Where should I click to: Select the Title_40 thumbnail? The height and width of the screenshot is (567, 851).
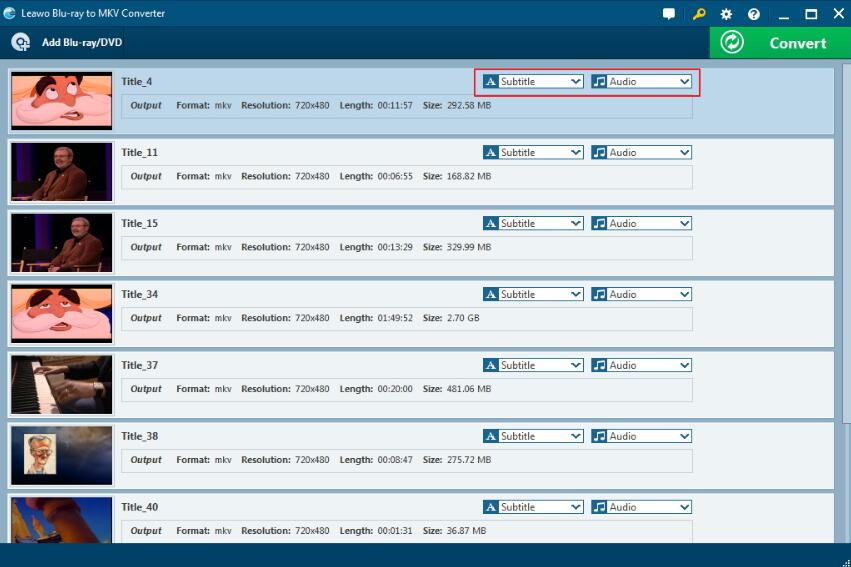[62, 519]
